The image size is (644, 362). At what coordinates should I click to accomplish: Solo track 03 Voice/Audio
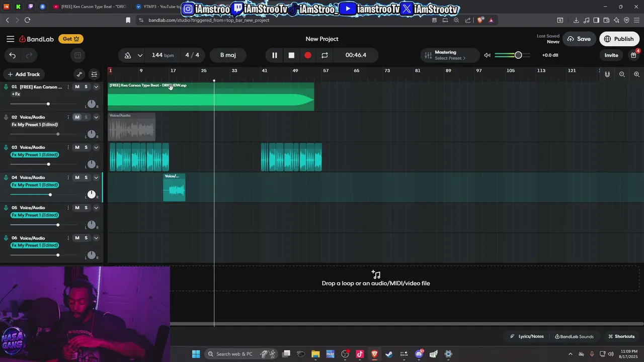pos(86,147)
